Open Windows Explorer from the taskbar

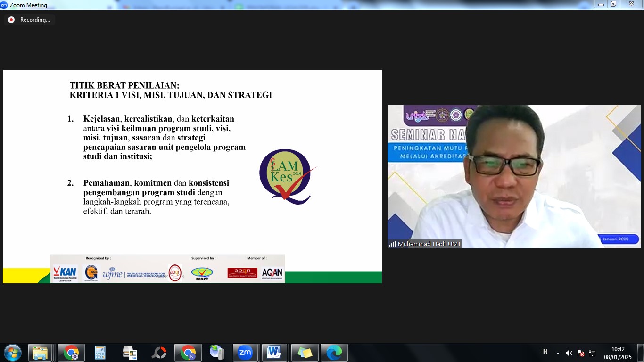pyautogui.click(x=40, y=353)
